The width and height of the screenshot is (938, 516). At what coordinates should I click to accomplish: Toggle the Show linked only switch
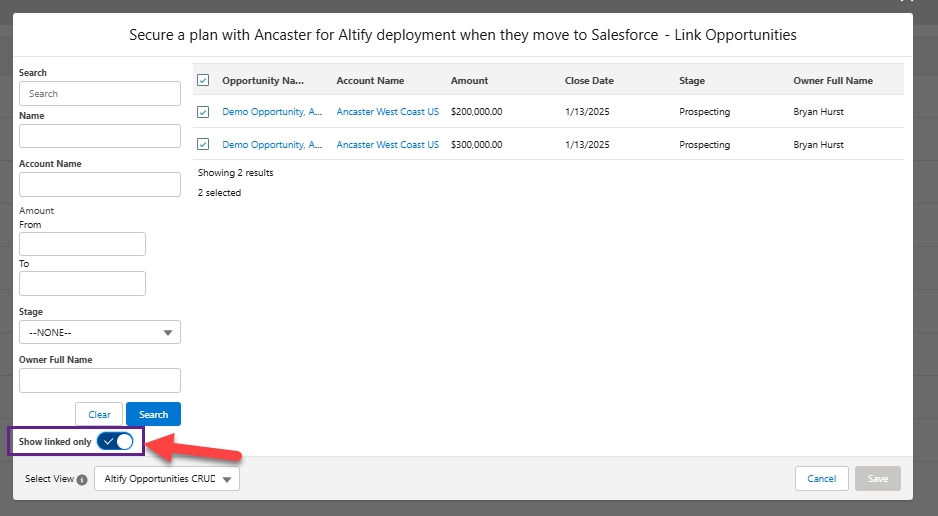(x=115, y=442)
